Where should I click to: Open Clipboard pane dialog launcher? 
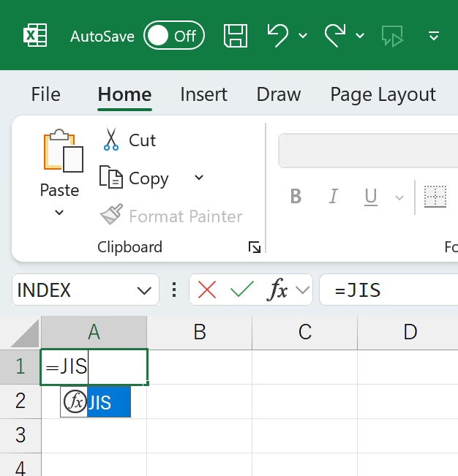255,248
